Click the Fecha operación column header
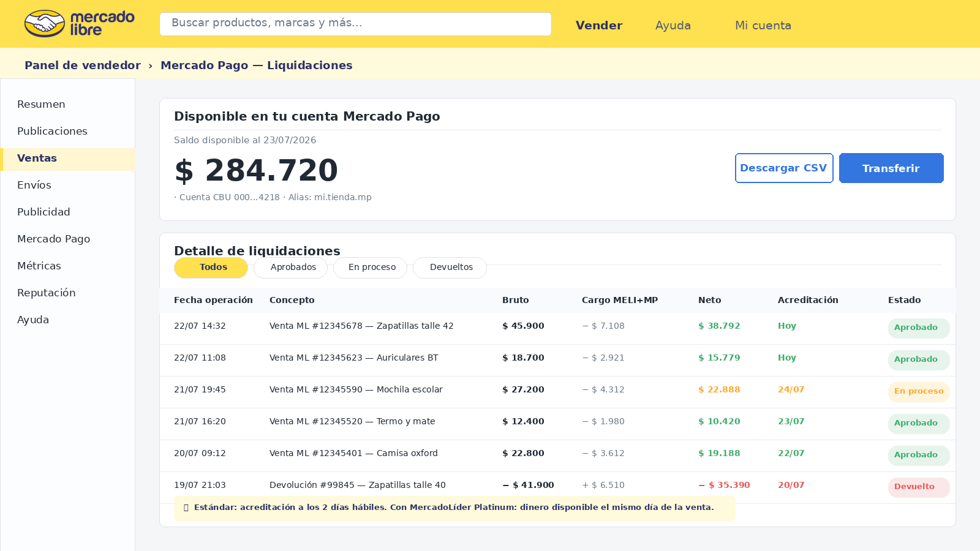This screenshot has height=551, width=980. 213,300
